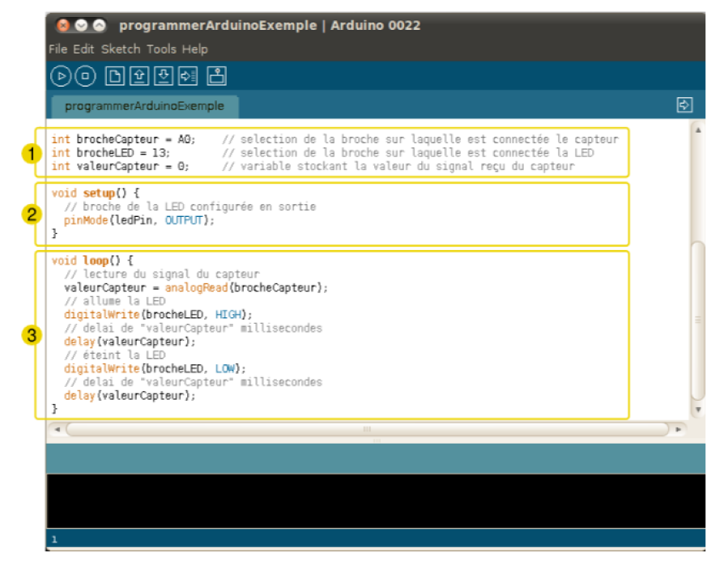Click the comment ending "connectée le capteur"
Image resolution: width=728 pixels, height=561 pixels.
pos(420,139)
